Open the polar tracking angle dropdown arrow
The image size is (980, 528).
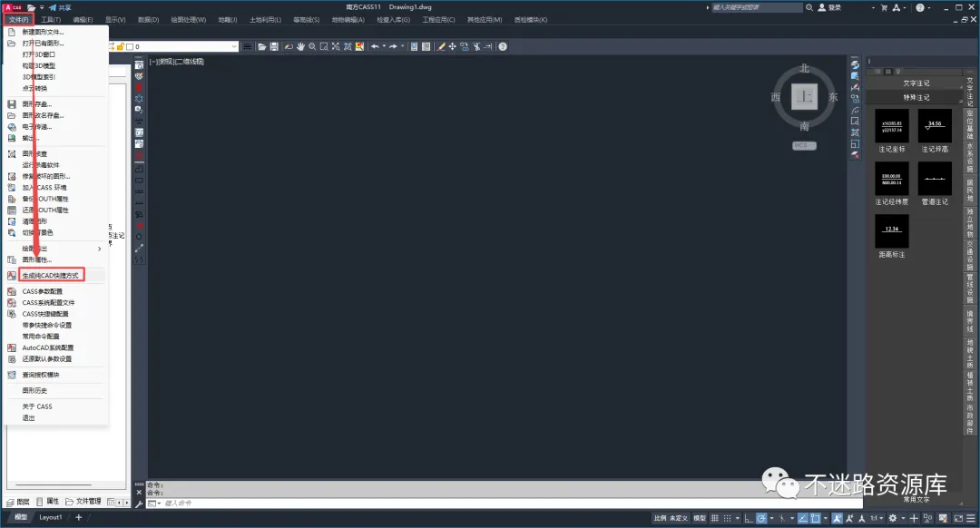click(x=772, y=518)
